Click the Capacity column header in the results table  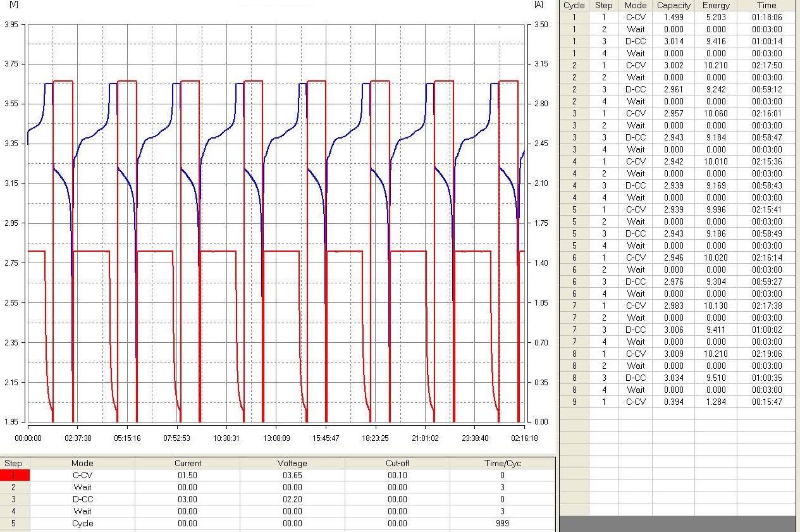[x=674, y=5]
